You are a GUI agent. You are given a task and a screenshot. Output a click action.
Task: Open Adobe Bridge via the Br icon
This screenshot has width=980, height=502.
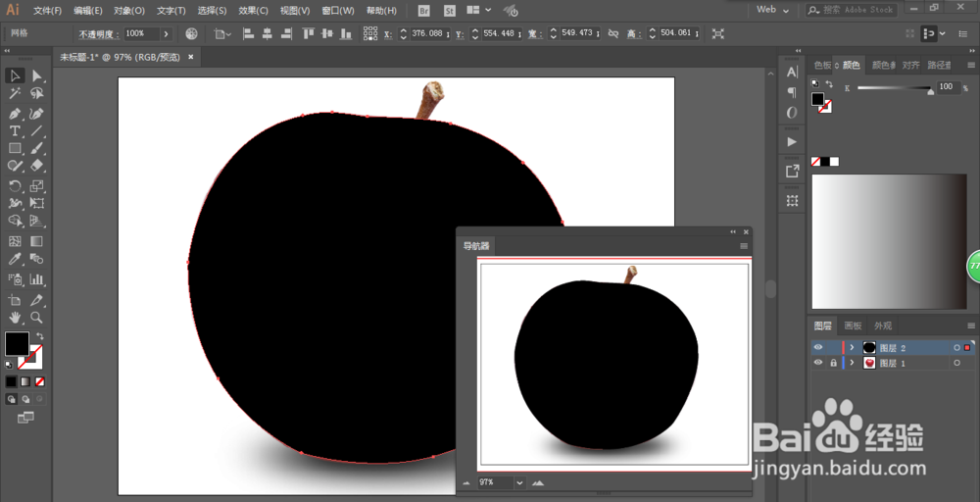pos(423,11)
